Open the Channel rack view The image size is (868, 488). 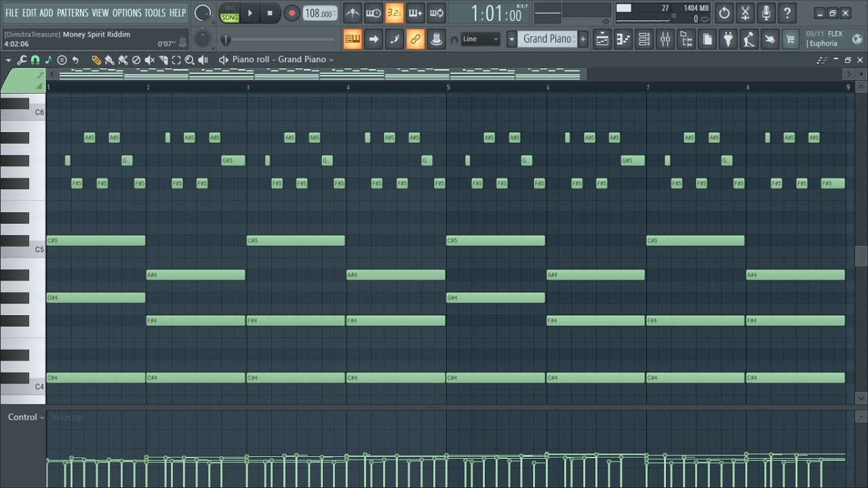pos(644,39)
